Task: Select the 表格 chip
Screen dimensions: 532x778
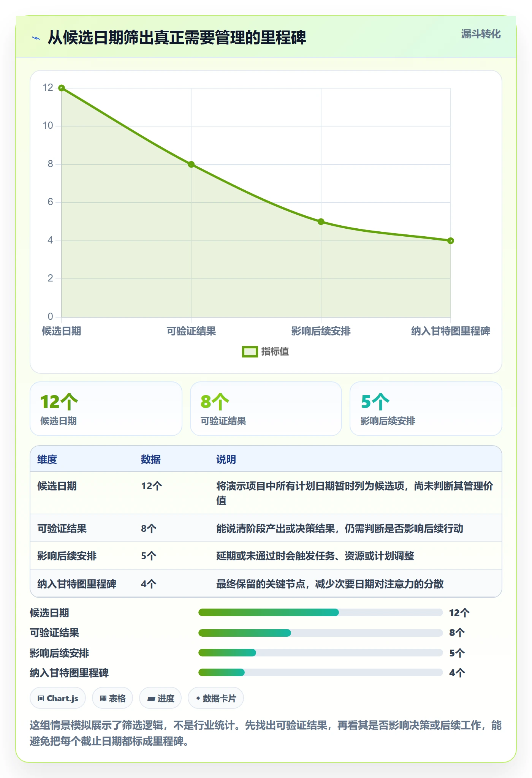Action: tap(112, 698)
